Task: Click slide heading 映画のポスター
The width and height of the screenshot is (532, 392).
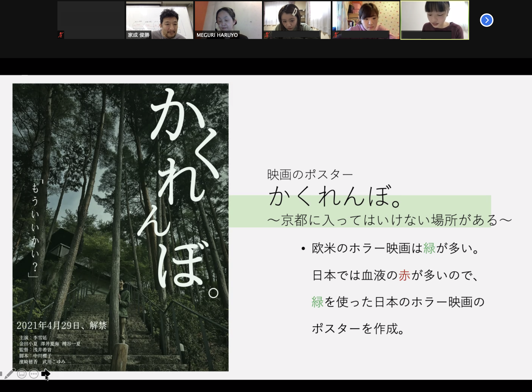Action: [x=310, y=175]
